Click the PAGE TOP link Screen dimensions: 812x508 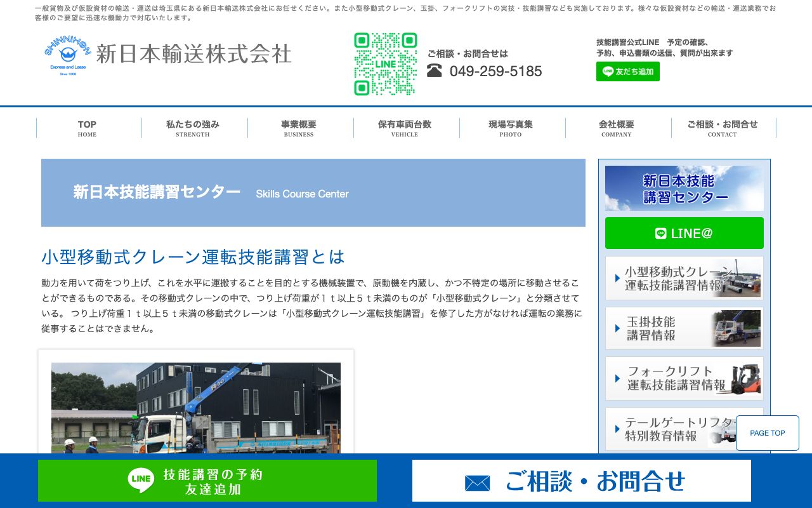pos(768,432)
